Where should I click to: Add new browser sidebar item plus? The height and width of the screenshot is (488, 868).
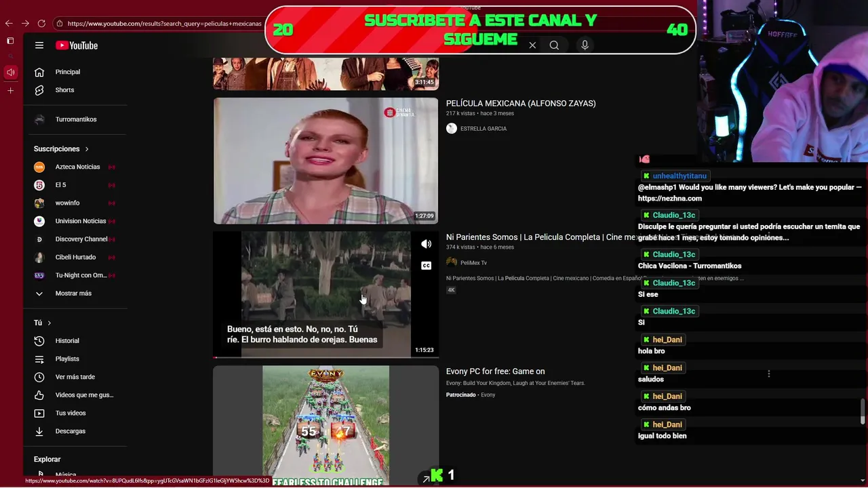point(10,90)
